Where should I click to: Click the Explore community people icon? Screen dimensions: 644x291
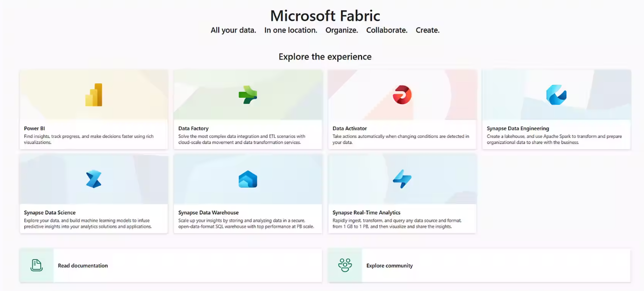pos(345,266)
